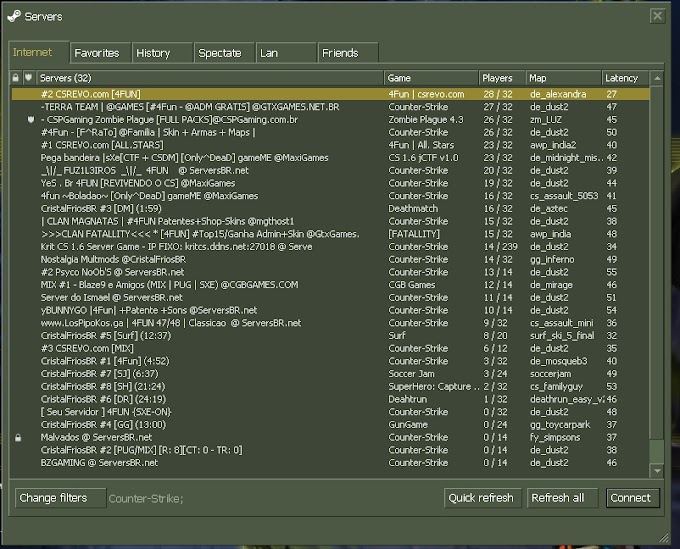Viewport: 680px width, 549px height.
Task: Select CristalFriosBR #4 [GG] GunGame server
Action: click(x=330, y=425)
